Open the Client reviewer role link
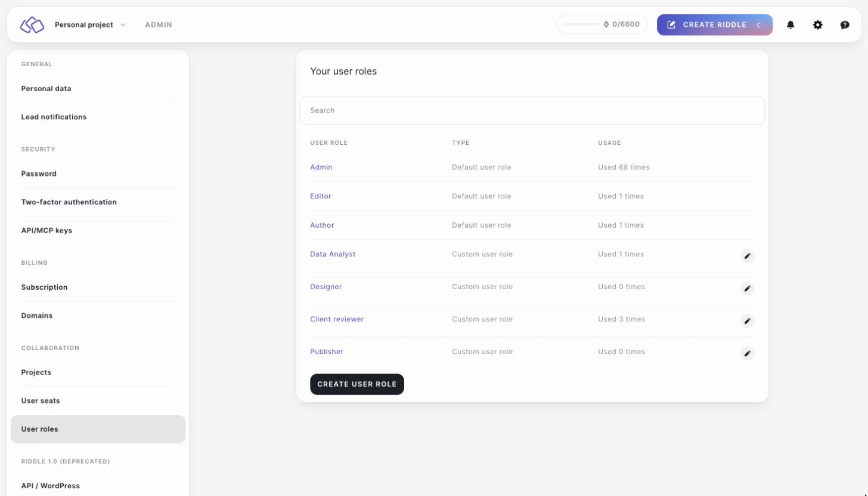Viewport: 868px width, 496px height. (x=337, y=320)
